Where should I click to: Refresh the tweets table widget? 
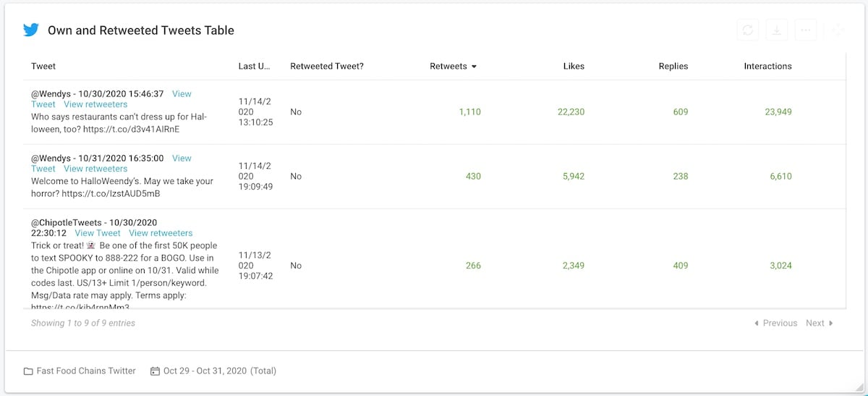[x=748, y=30]
